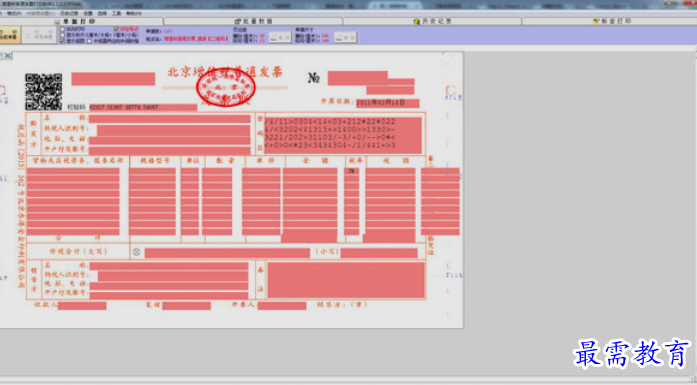The width and height of the screenshot is (697, 385).
Task: Click the red official seal stamp
Action: pos(226,87)
